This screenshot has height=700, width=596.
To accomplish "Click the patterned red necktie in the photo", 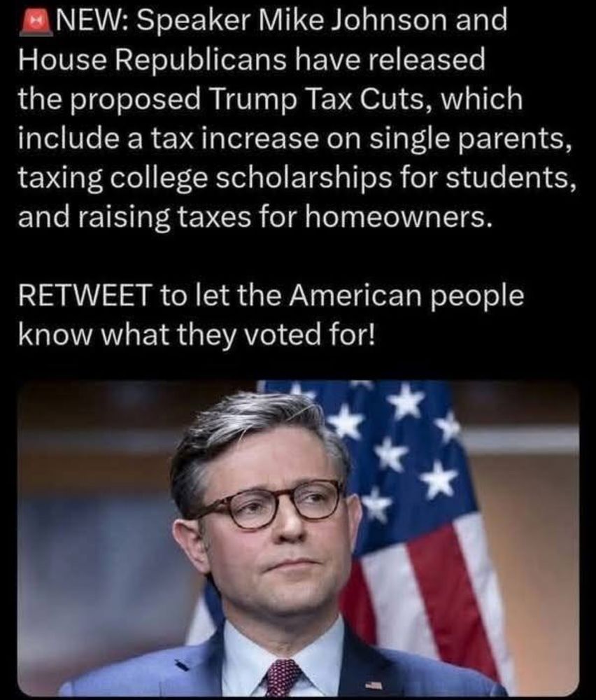I will pos(283,678).
